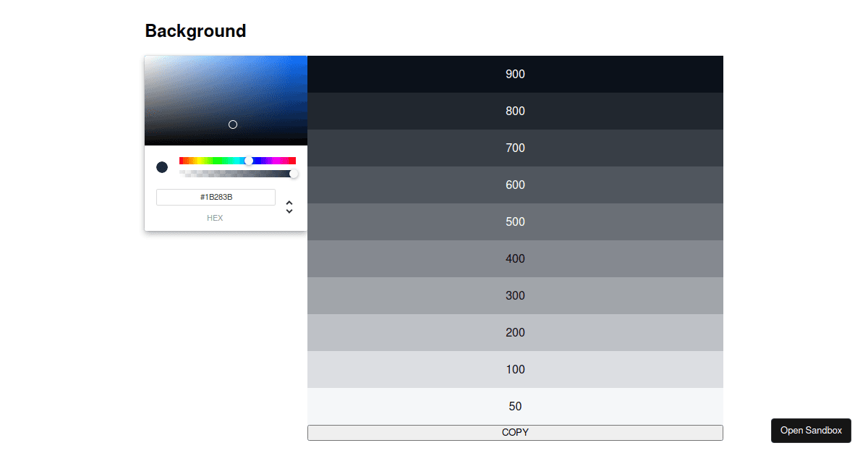This screenshot has width=868, height=456.
Task: Select the 400 shade swatch
Action: [x=515, y=258]
